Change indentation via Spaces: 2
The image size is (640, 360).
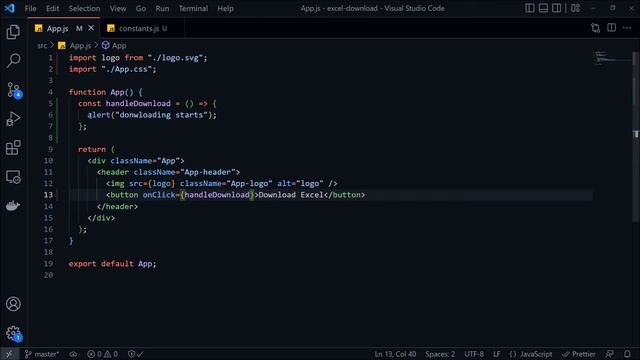point(440,354)
